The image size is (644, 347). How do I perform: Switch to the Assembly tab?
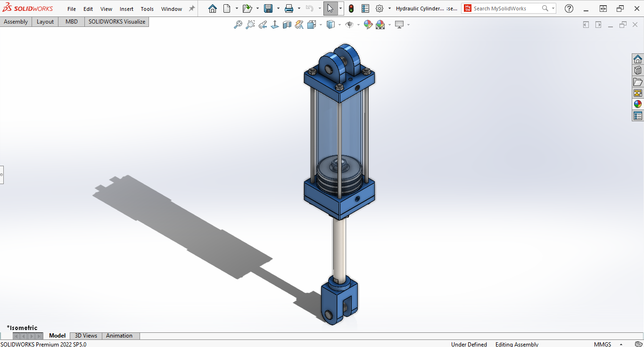(x=16, y=22)
